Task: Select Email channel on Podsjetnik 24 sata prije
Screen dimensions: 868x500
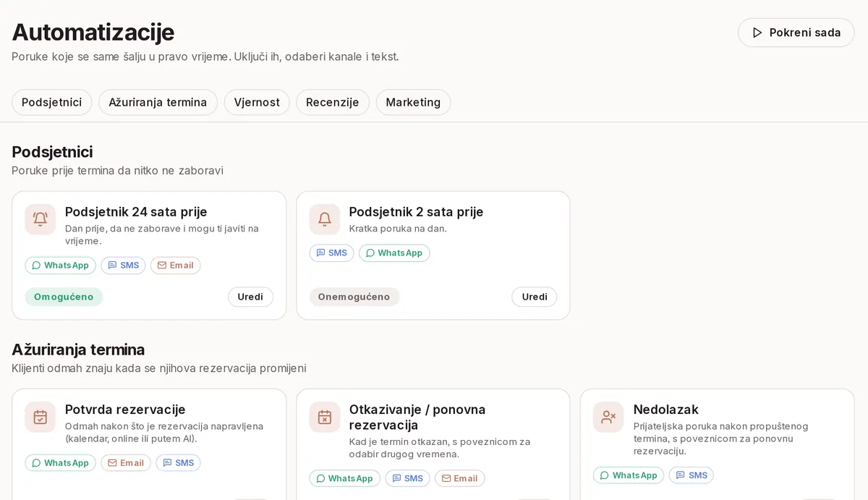Action: point(176,266)
